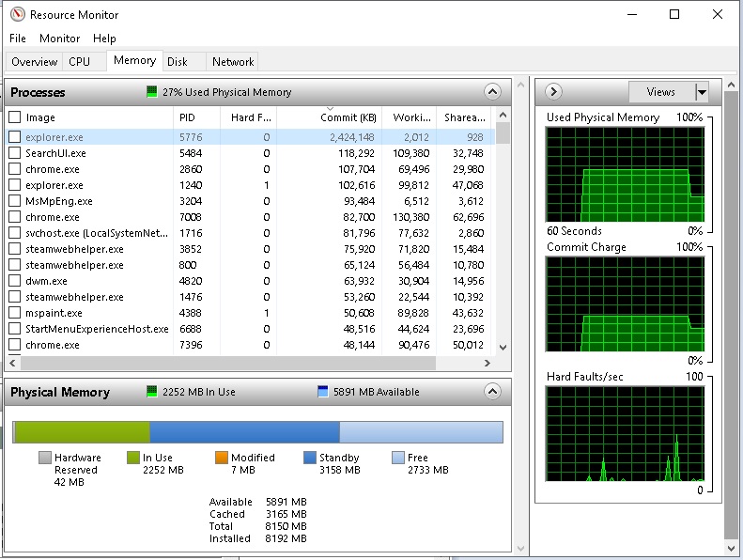The image size is (743, 560).
Task: Collapse the Physical Memory section
Action: click(492, 391)
